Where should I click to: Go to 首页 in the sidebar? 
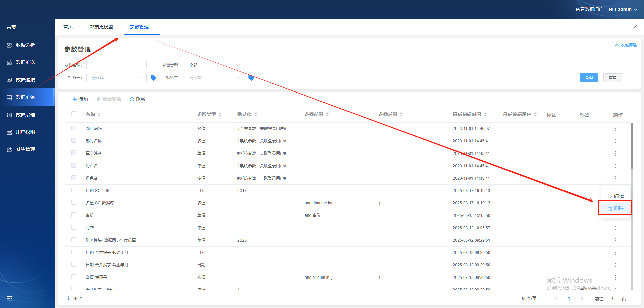click(x=11, y=27)
